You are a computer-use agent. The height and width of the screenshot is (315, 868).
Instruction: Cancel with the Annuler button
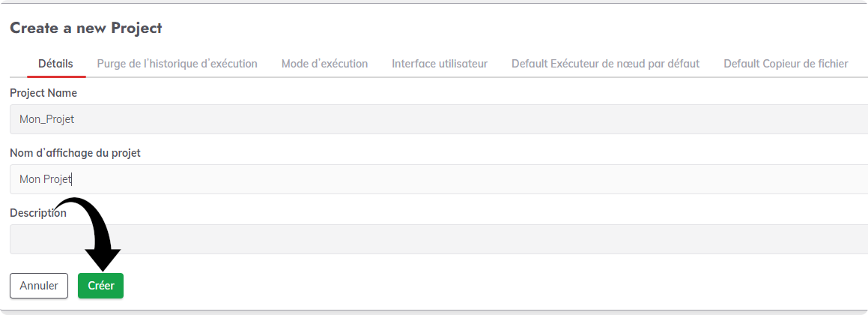tap(39, 286)
